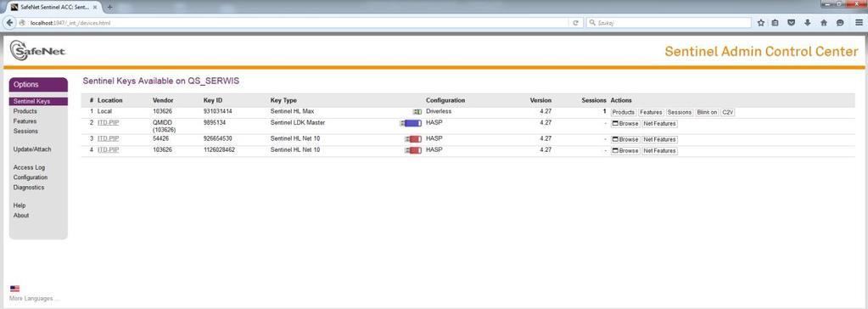Open the downloads arrow icon

click(x=808, y=23)
